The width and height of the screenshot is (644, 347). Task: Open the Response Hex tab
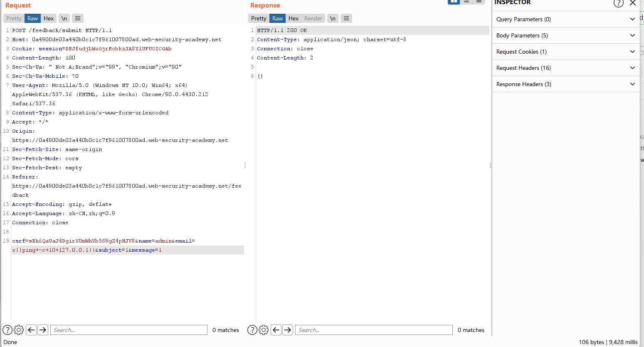point(294,18)
